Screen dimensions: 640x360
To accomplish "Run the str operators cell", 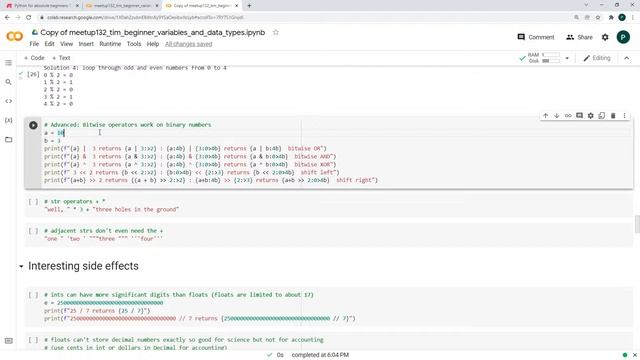I will pos(33,202).
